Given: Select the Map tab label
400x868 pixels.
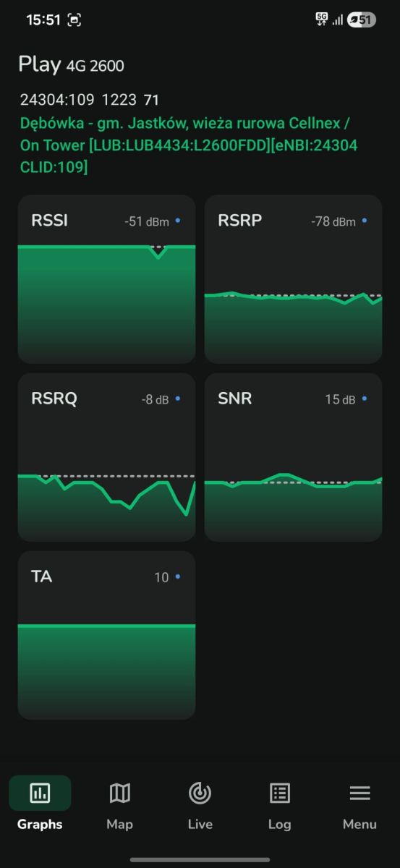Looking at the screenshot, I should pyautogui.click(x=119, y=824).
